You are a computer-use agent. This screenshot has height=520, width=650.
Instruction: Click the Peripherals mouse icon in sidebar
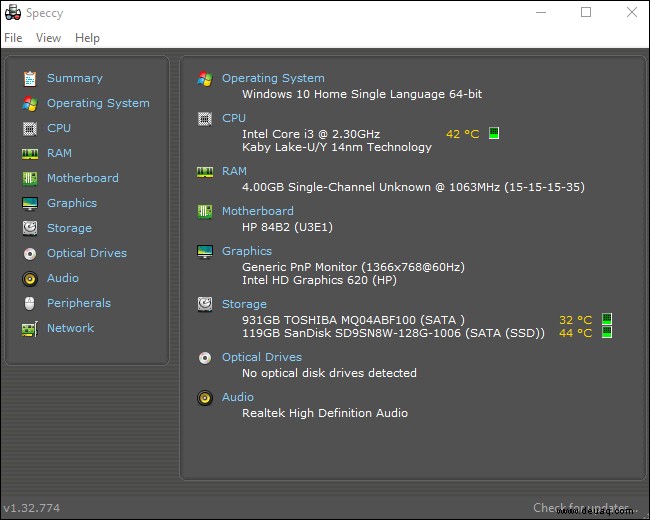(x=29, y=303)
